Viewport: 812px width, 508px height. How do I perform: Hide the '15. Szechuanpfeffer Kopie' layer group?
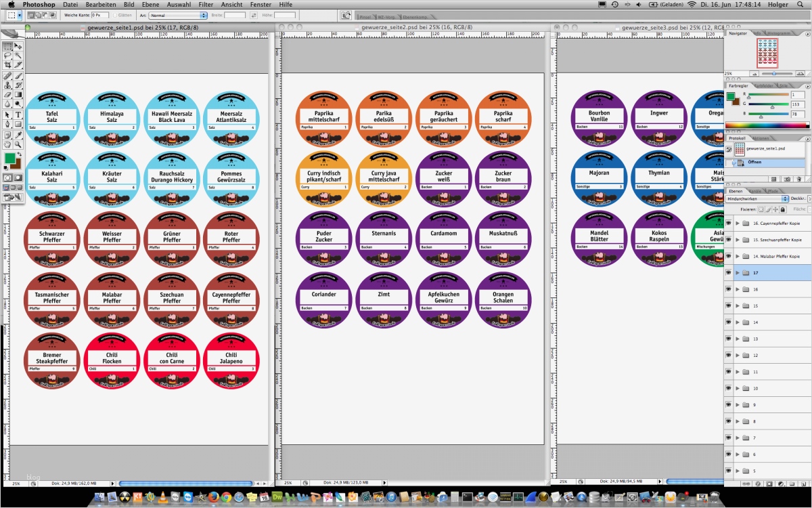729,240
